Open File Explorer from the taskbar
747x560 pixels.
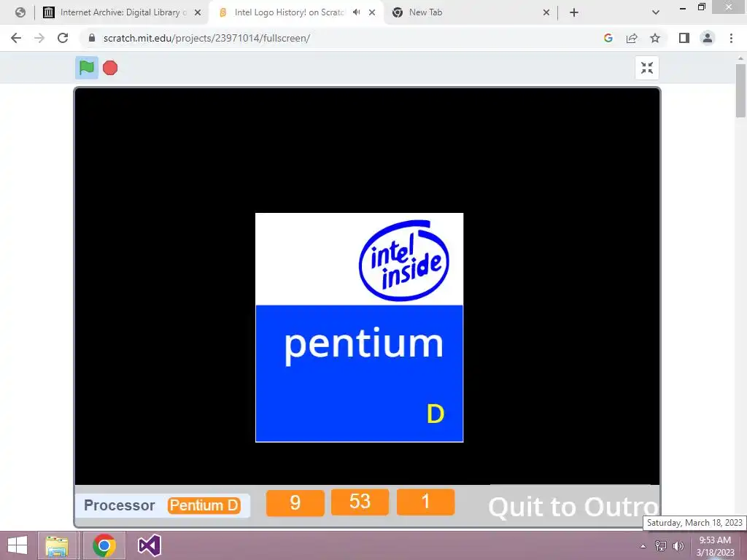tap(57, 545)
